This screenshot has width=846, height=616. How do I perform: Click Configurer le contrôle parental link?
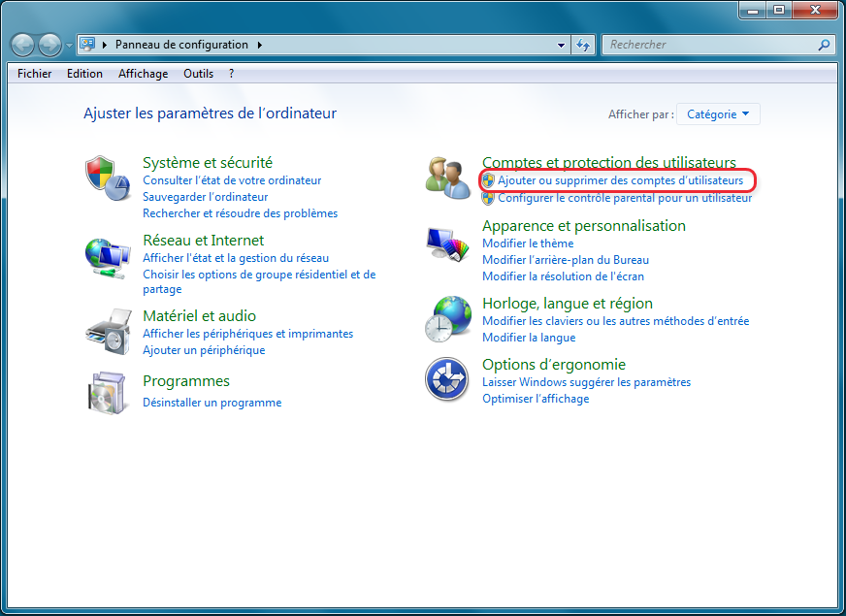point(625,198)
